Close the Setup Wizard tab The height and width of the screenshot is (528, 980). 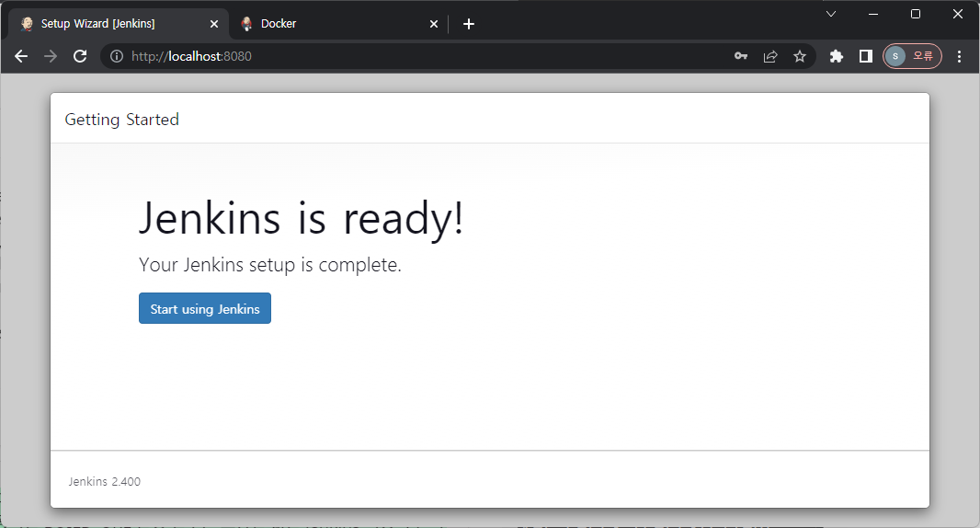pyautogui.click(x=214, y=24)
